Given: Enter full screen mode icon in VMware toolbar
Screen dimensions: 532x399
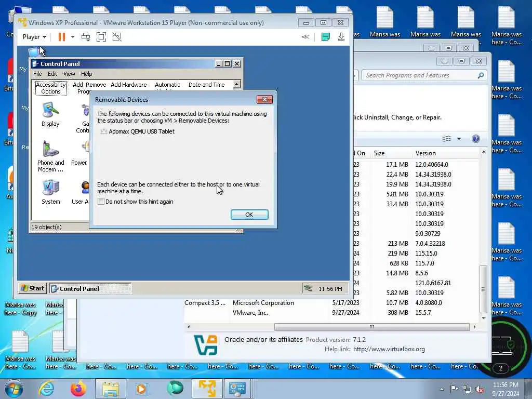Looking at the screenshot, I should (101, 37).
